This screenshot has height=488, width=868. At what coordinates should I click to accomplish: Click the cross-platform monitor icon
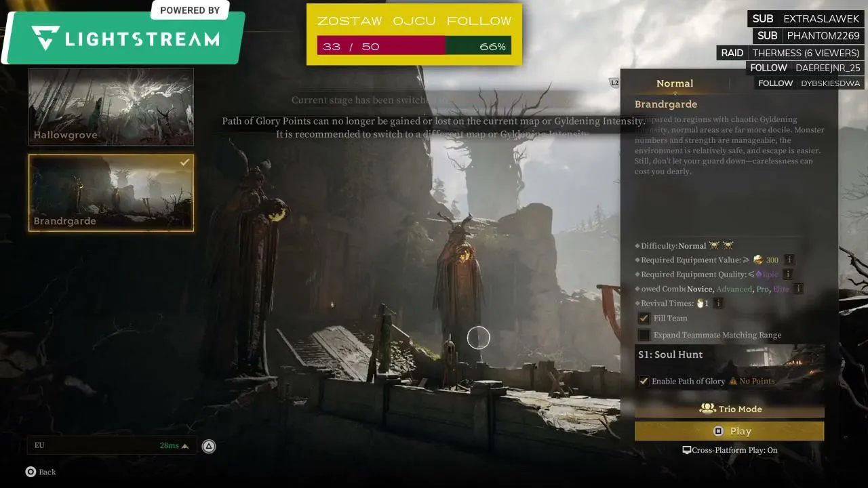pos(686,450)
